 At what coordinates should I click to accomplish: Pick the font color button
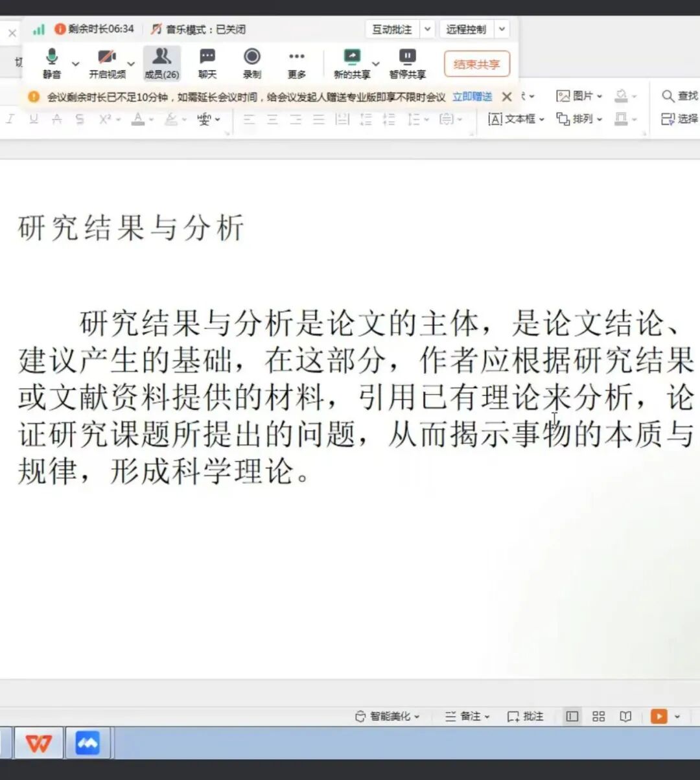tap(138, 119)
